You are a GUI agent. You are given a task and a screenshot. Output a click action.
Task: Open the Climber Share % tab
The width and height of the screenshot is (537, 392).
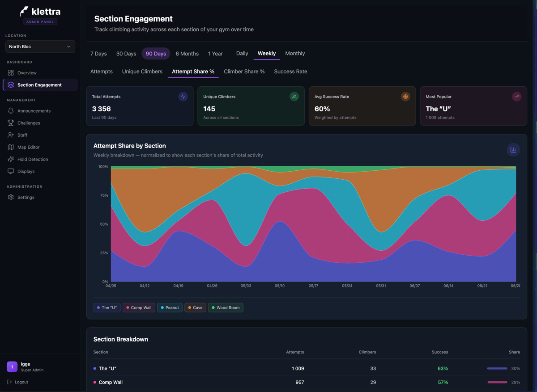tap(244, 72)
